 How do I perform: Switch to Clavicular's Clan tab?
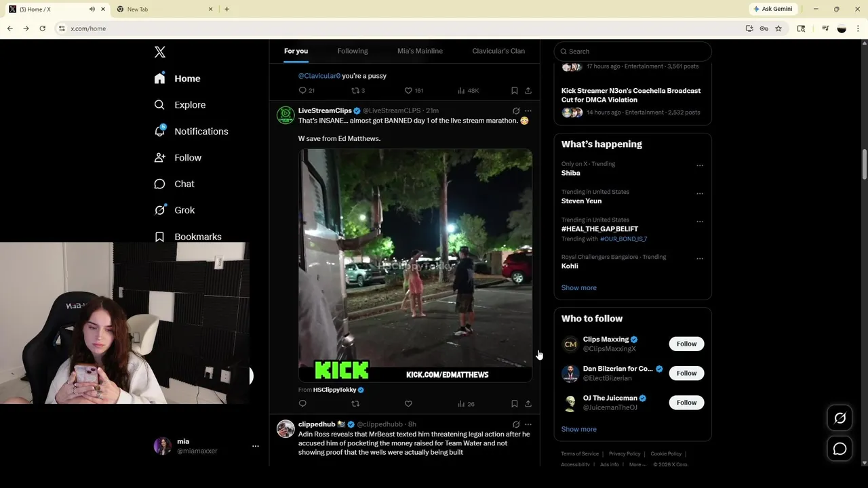tap(498, 51)
